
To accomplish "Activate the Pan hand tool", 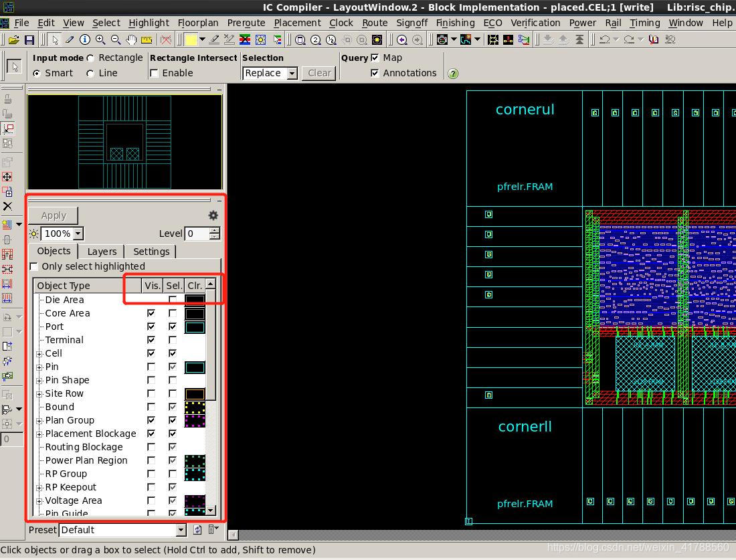I will click(x=131, y=40).
